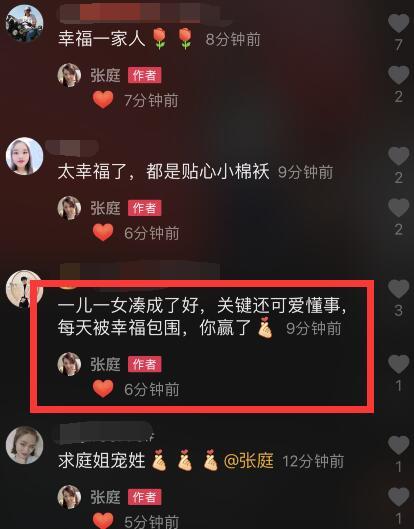Tap 张庭's avatar in the 5分钟前 reply
The height and width of the screenshot is (529, 414).
[69, 497]
